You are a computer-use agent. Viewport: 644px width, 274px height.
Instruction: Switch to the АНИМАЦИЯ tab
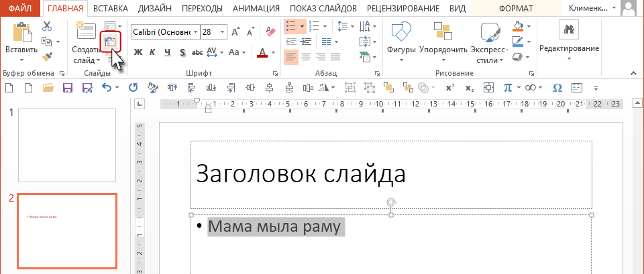coord(256,8)
